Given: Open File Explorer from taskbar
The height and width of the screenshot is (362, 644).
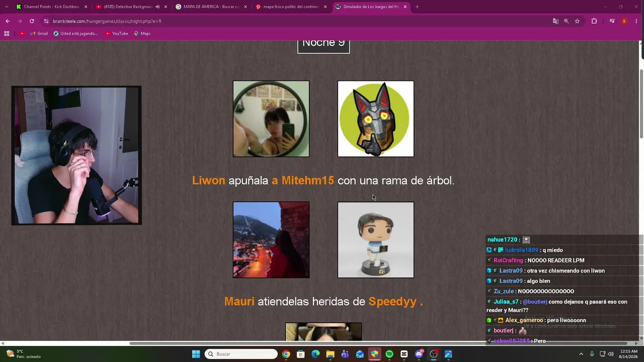Looking at the screenshot, I should tap(330, 354).
